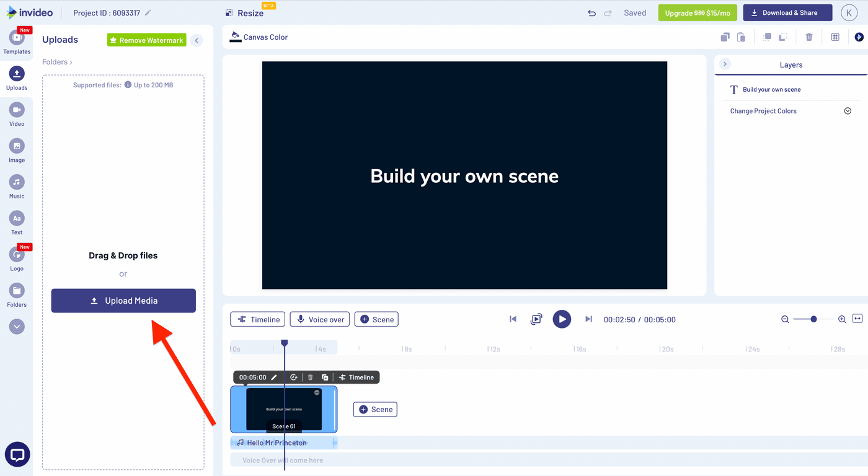Open the Image library panel
This screenshot has height=476, width=868.
(17, 148)
